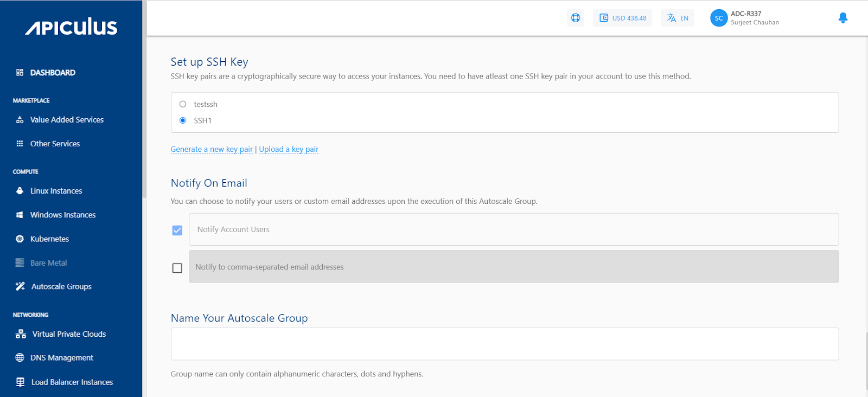Click the DNS Management globe icon
868x397 pixels.
20,357
